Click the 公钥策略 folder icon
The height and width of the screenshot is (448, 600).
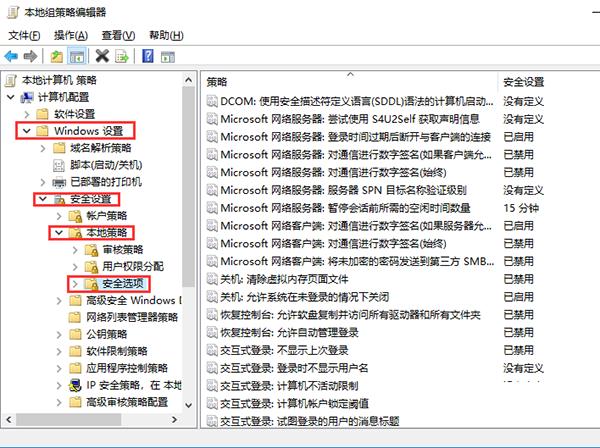click(x=75, y=334)
